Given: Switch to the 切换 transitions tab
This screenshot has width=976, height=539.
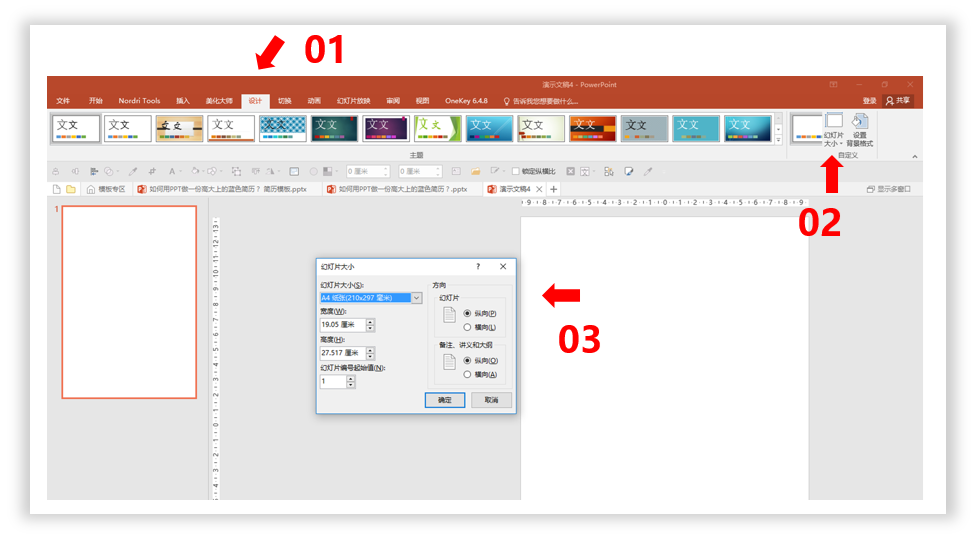Looking at the screenshot, I should 284,101.
